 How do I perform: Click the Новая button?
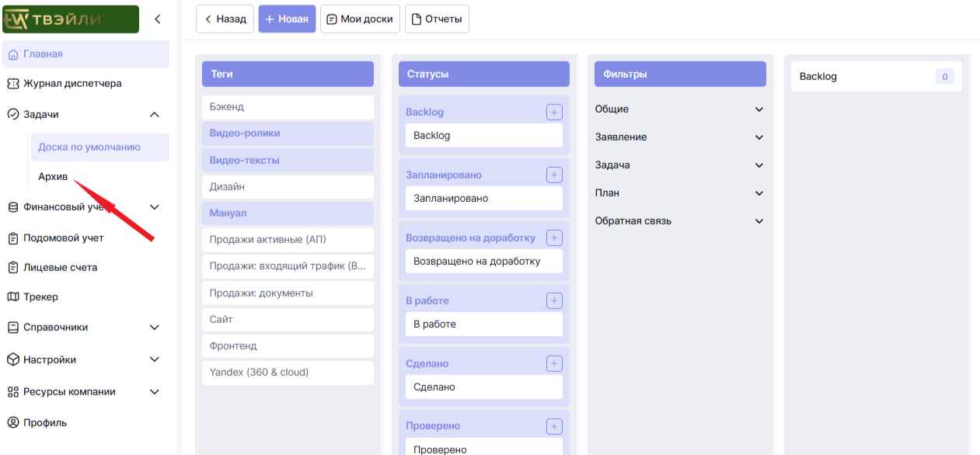(x=287, y=19)
